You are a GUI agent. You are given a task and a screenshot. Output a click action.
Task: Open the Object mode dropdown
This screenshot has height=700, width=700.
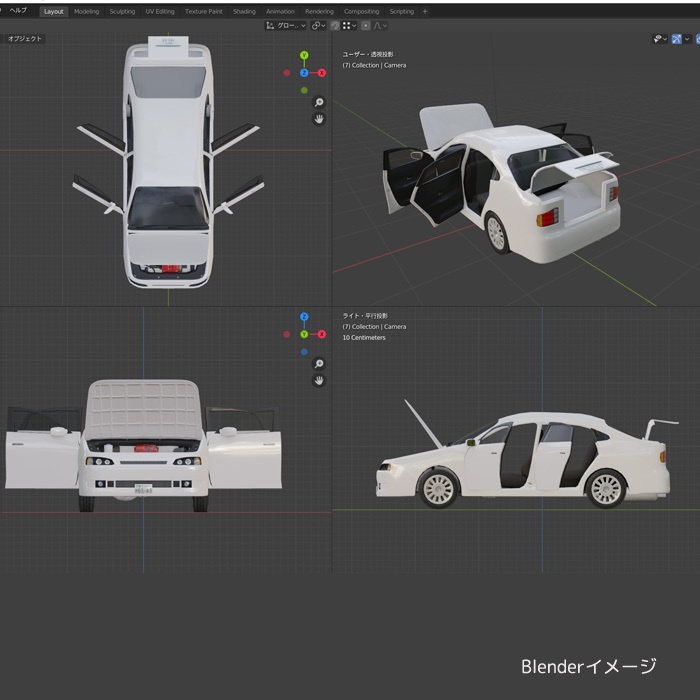pos(25,39)
